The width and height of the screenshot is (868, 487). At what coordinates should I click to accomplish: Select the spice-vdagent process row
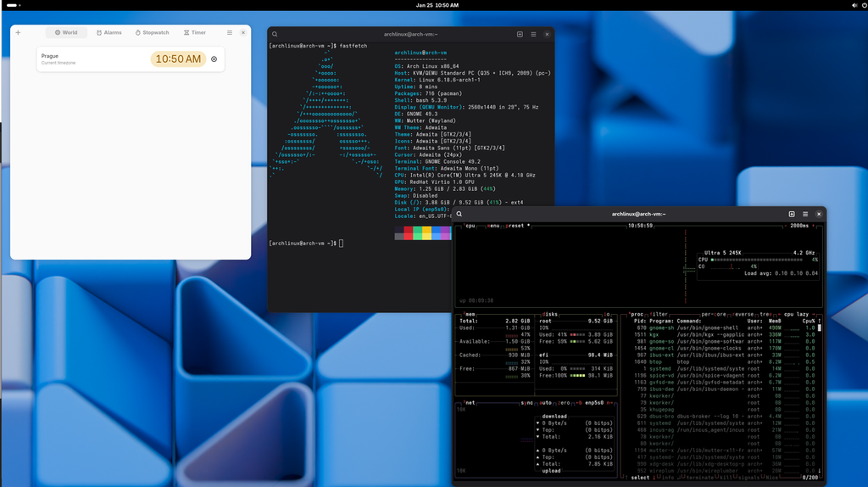[724, 376]
